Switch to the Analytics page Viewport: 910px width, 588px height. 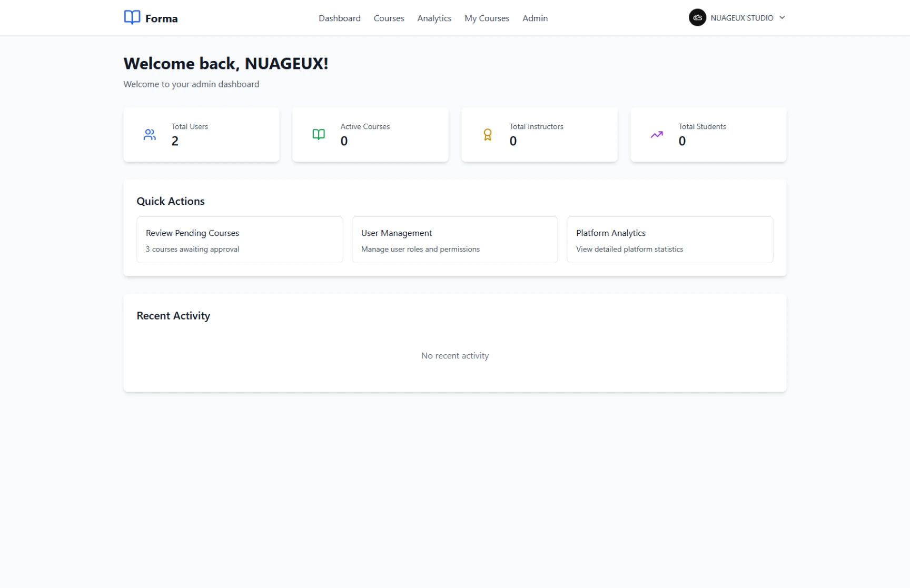coord(434,18)
